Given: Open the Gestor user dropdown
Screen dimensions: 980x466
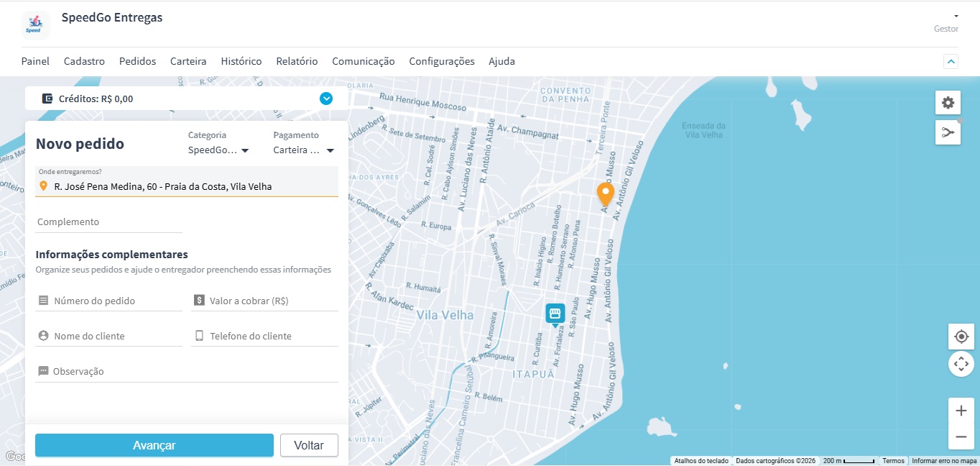Looking at the screenshot, I should tap(956, 16).
